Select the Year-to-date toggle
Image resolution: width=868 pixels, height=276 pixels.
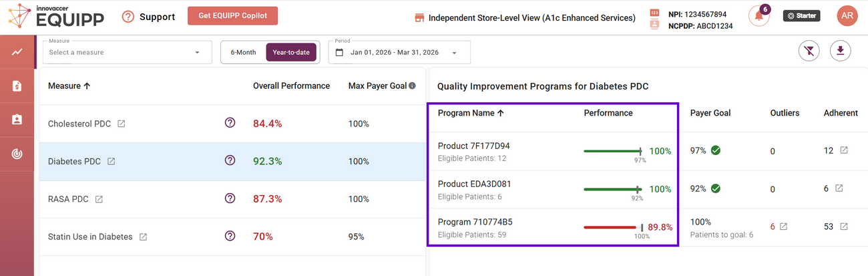click(x=291, y=52)
